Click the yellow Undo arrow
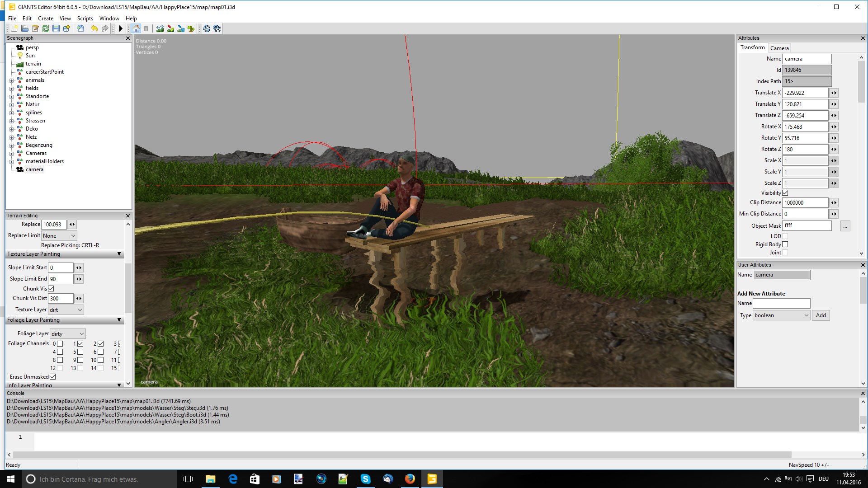Screen dimensions: 868x488 [x=94, y=28]
